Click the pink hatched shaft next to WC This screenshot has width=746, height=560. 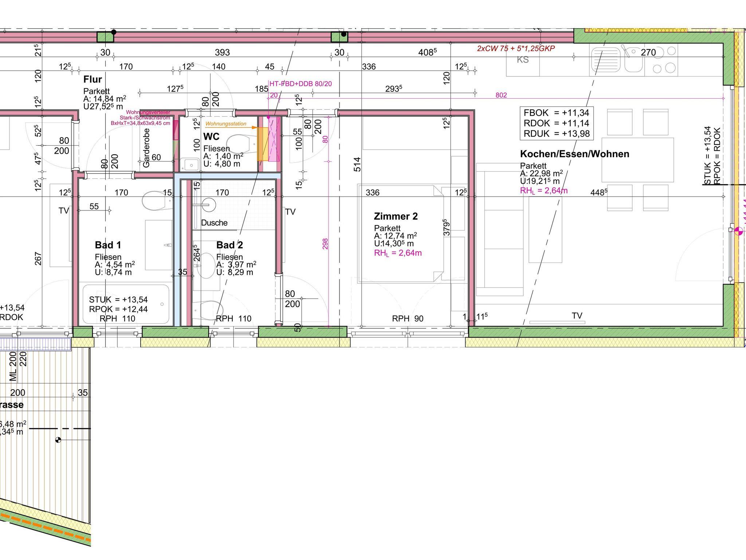[x=274, y=139]
